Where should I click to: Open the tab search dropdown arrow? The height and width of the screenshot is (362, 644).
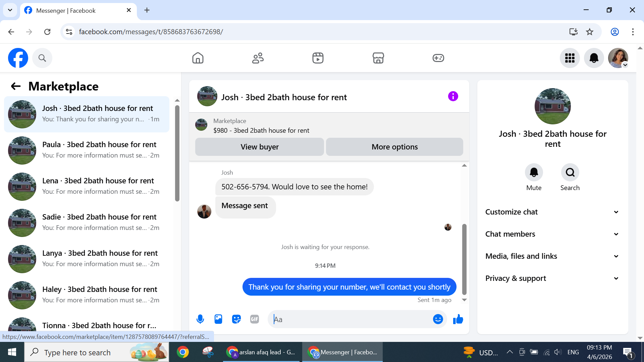[10, 10]
